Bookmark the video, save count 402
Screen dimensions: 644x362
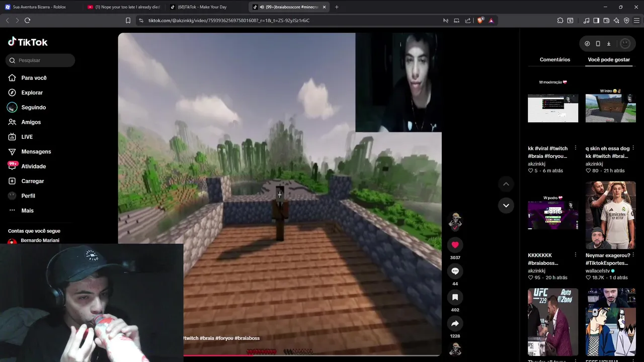coord(455,297)
